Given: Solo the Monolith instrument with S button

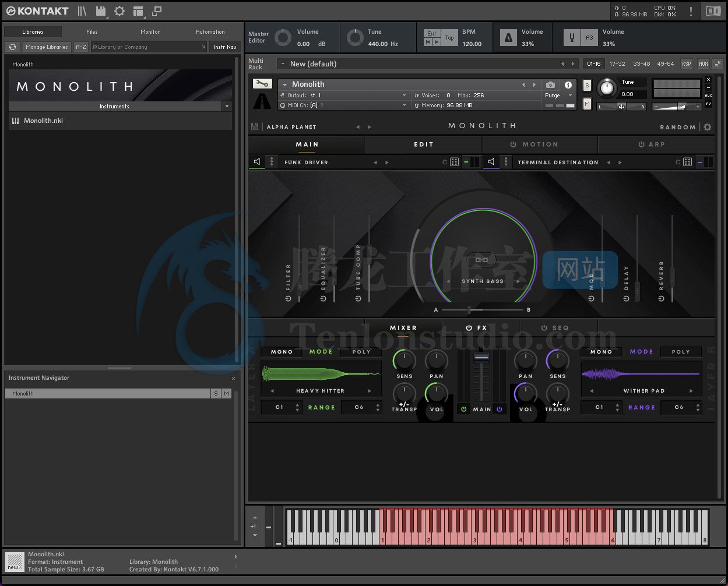Looking at the screenshot, I should [x=587, y=86].
